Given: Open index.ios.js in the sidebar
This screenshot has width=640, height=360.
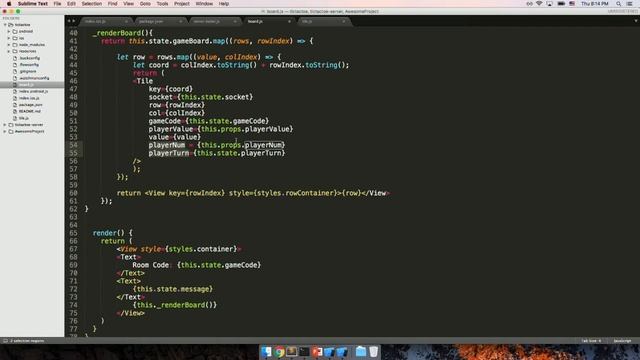Looking at the screenshot, I should point(29,98).
